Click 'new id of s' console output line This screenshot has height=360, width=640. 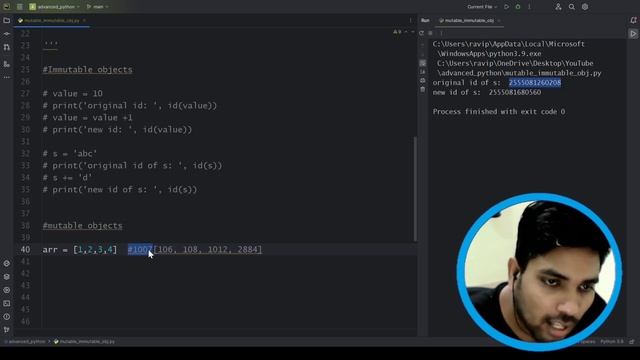[x=487, y=92]
